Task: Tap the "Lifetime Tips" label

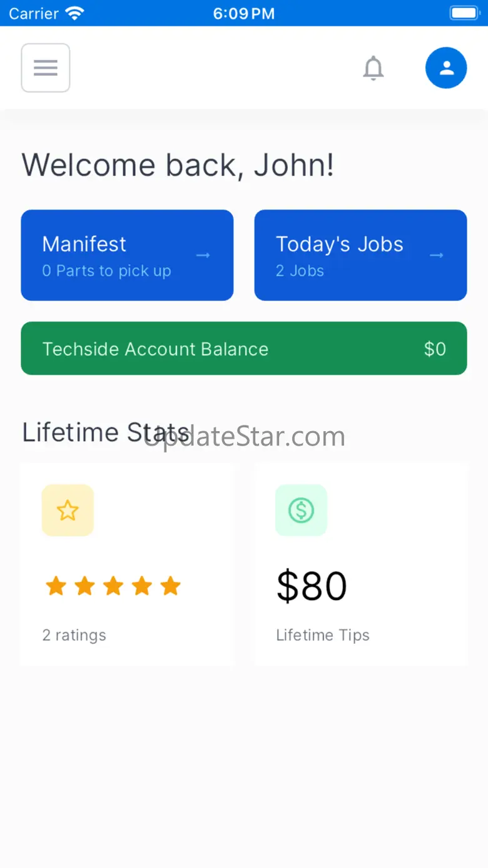Action: [x=323, y=635]
